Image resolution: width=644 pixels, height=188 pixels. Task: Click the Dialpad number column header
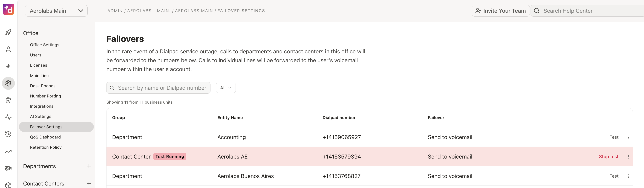[339, 117]
